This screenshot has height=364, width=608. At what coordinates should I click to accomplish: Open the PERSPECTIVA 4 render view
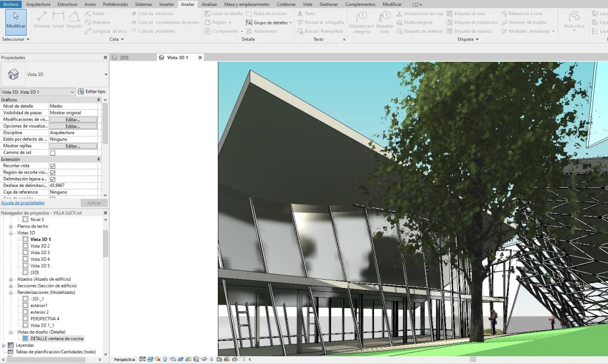(45, 318)
